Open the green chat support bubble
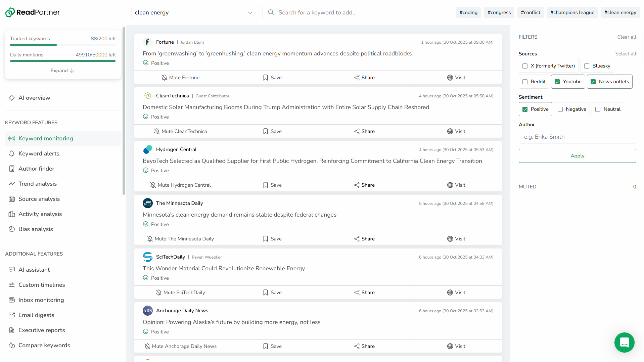644x362 pixels. [625, 343]
